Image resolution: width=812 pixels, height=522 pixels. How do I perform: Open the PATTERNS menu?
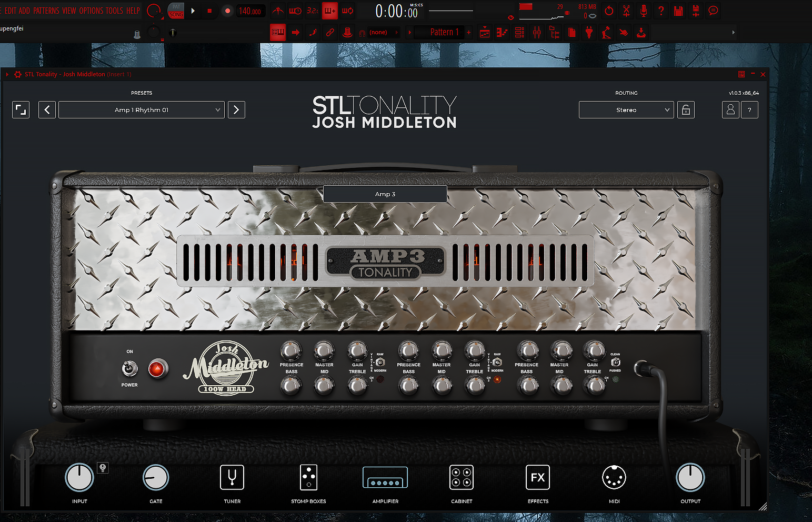click(46, 11)
